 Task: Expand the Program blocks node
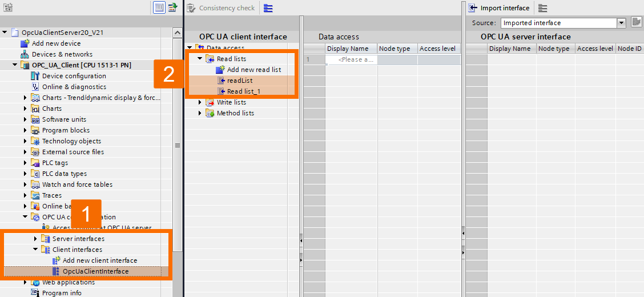[x=26, y=130]
